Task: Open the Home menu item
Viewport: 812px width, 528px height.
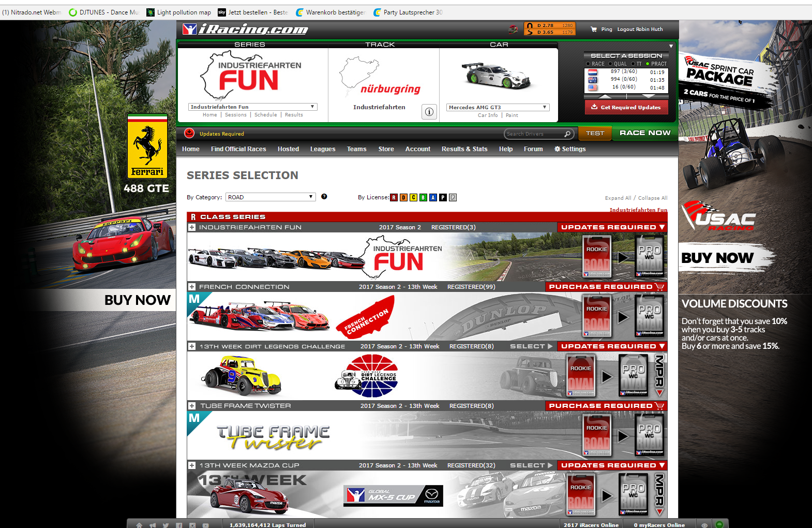Action: (x=191, y=149)
